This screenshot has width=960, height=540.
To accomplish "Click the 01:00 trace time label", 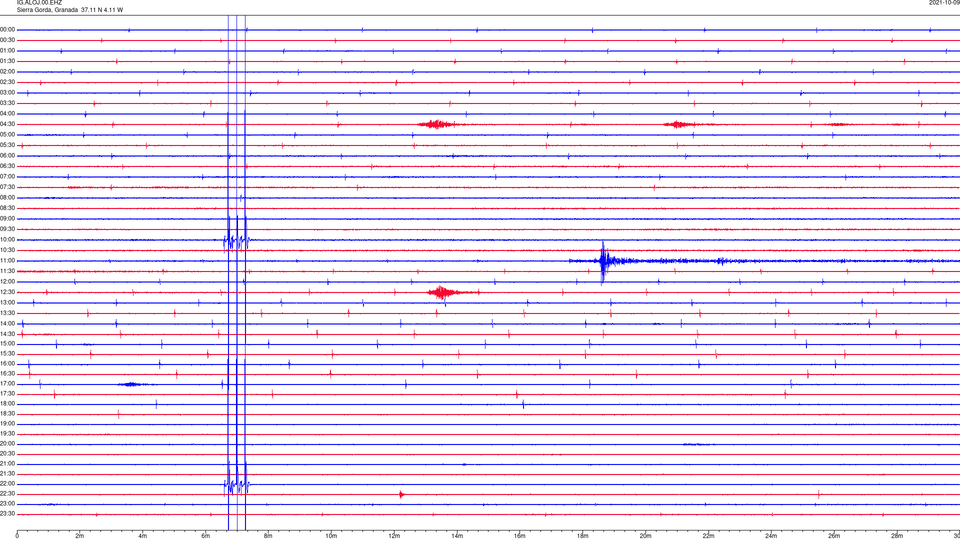I will coord(8,51).
